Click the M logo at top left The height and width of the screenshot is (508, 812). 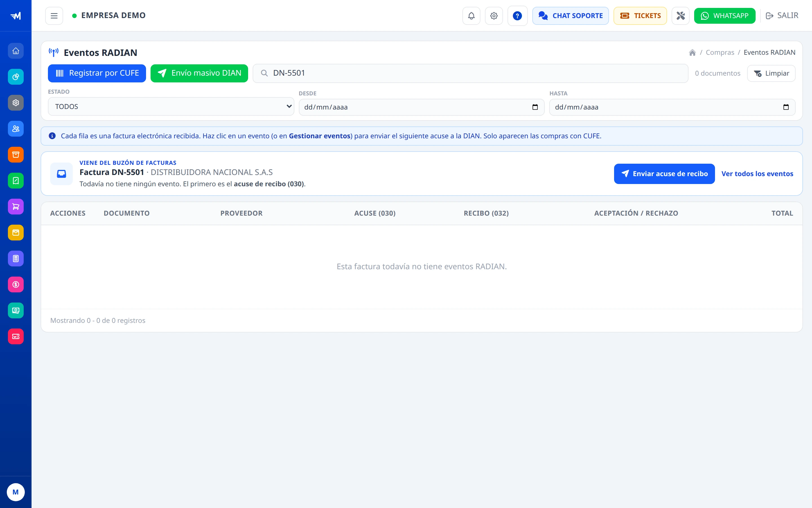click(x=16, y=16)
